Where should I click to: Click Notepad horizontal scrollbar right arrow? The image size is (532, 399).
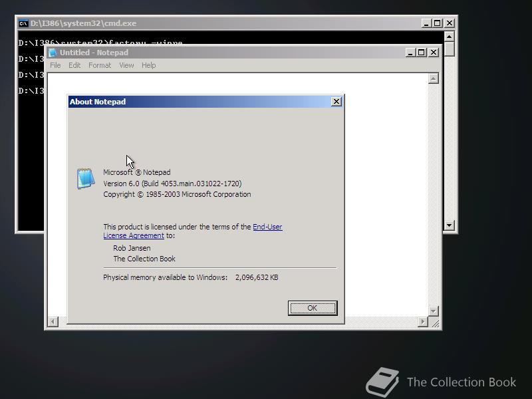click(422, 322)
